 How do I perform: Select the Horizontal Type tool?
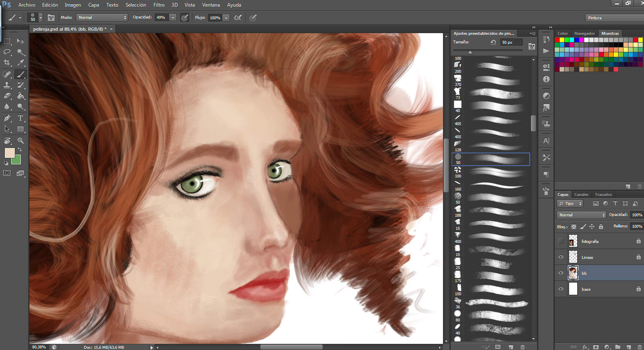click(20, 118)
